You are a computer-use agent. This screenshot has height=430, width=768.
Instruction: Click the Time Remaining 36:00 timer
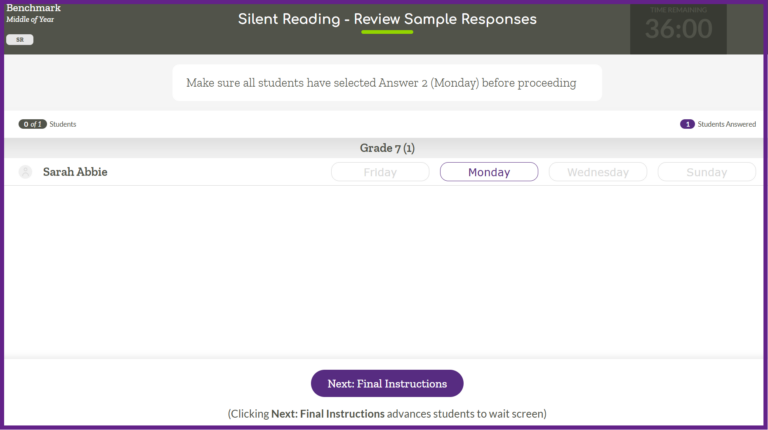(x=678, y=28)
